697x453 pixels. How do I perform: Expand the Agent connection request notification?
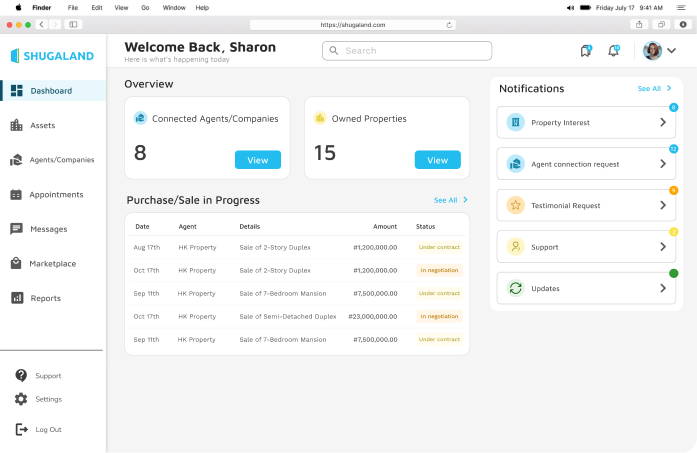click(x=662, y=164)
